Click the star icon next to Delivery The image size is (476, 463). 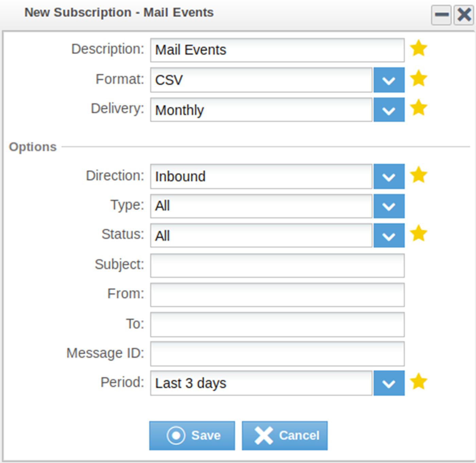point(419,108)
